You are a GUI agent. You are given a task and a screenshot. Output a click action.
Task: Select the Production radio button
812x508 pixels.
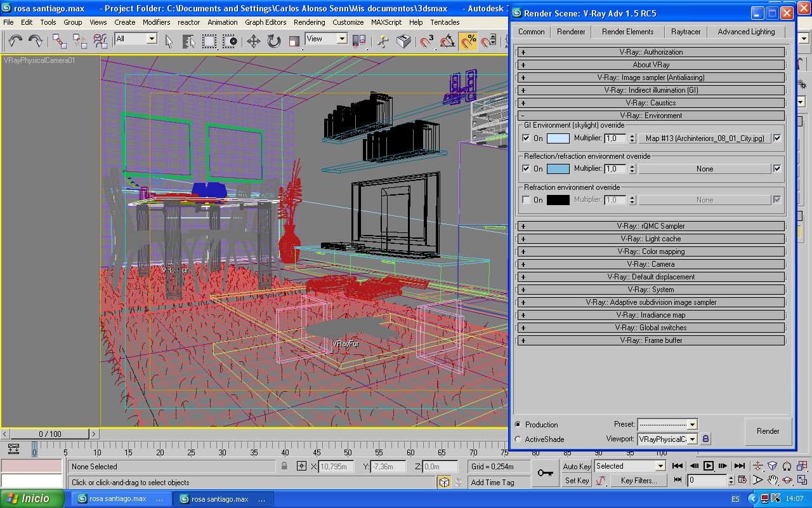(x=518, y=424)
